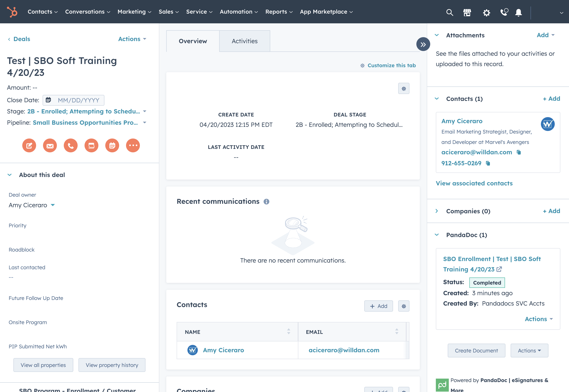The image size is (569, 392).
Task: Open the Pipeline dropdown
Action: pos(90,123)
